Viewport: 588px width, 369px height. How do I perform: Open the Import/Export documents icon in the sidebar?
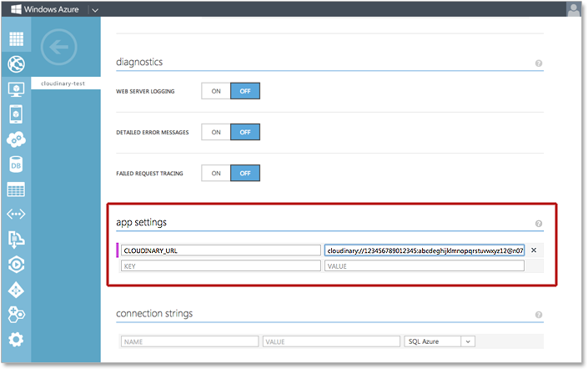(x=16, y=240)
